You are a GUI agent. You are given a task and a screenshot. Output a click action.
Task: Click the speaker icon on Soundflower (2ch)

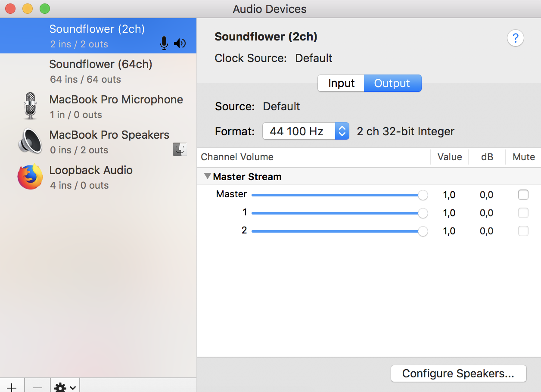180,43
